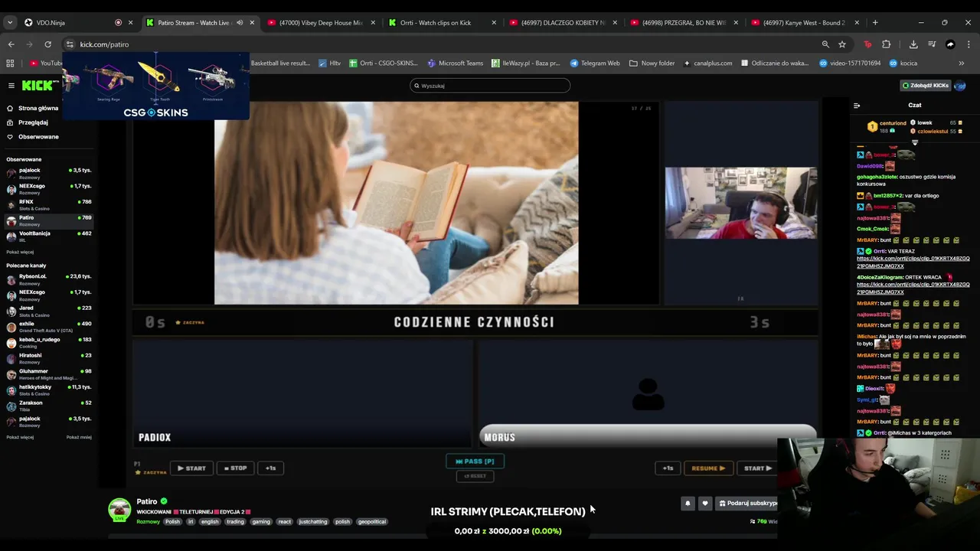Select the Polish tag chip
Image resolution: width=980 pixels, height=551 pixels.
pyautogui.click(x=172, y=522)
